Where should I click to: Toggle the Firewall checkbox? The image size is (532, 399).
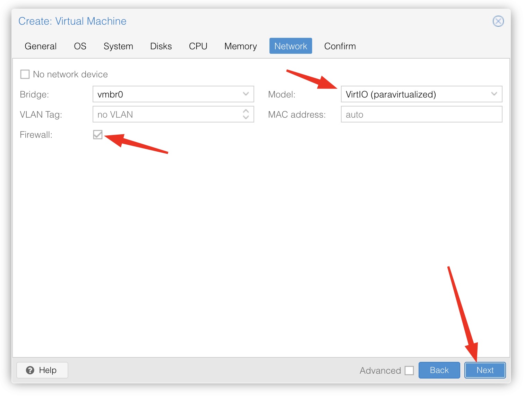tap(98, 135)
